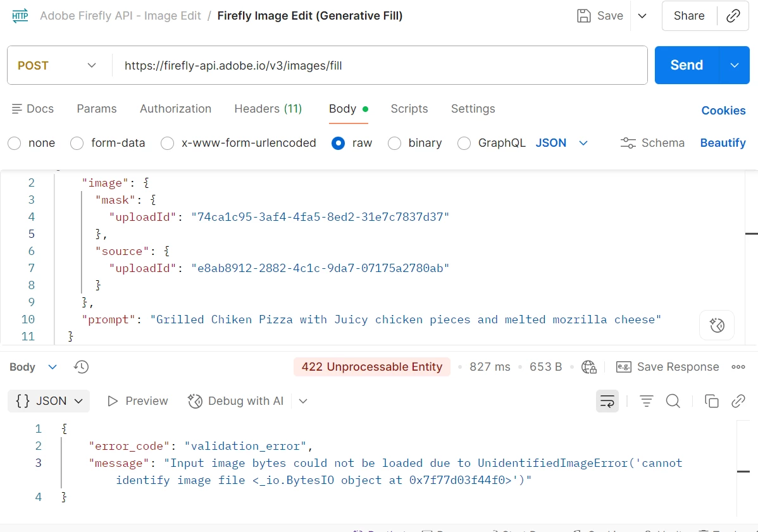Switch to the Scripts tab
758x532 pixels.
[409, 109]
